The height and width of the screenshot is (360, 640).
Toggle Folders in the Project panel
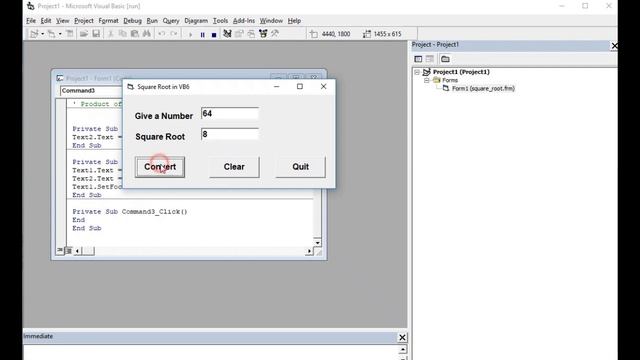coord(445,59)
